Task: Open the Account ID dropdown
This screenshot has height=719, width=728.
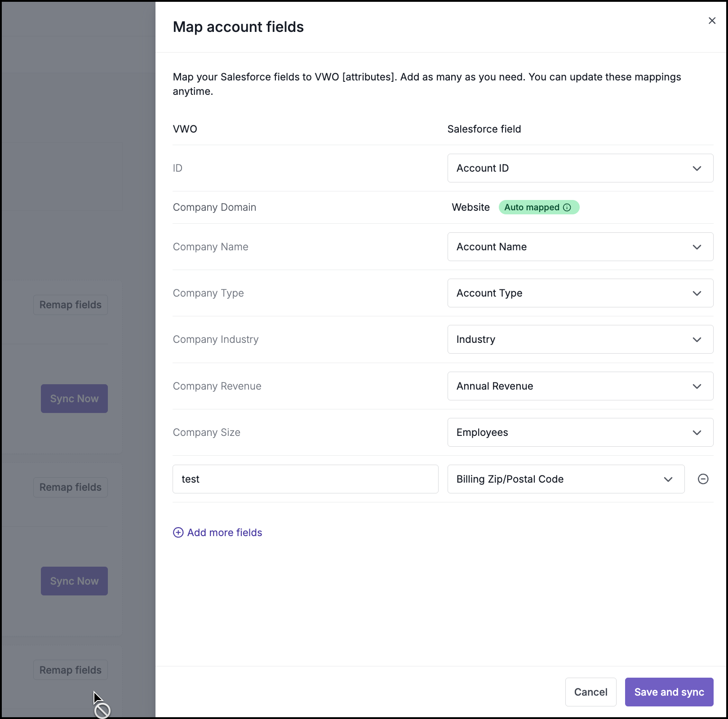Action: (580, 168)
